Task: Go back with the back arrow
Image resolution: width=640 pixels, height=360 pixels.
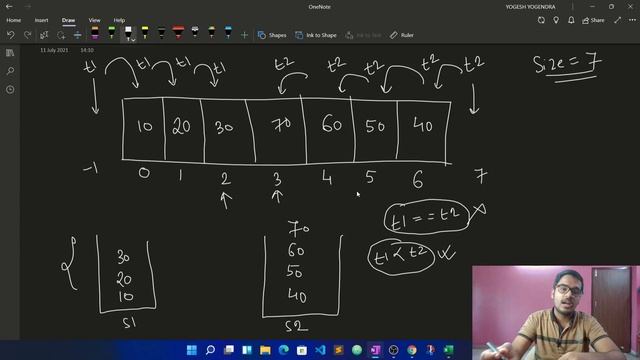Action: tap(9, 7)
